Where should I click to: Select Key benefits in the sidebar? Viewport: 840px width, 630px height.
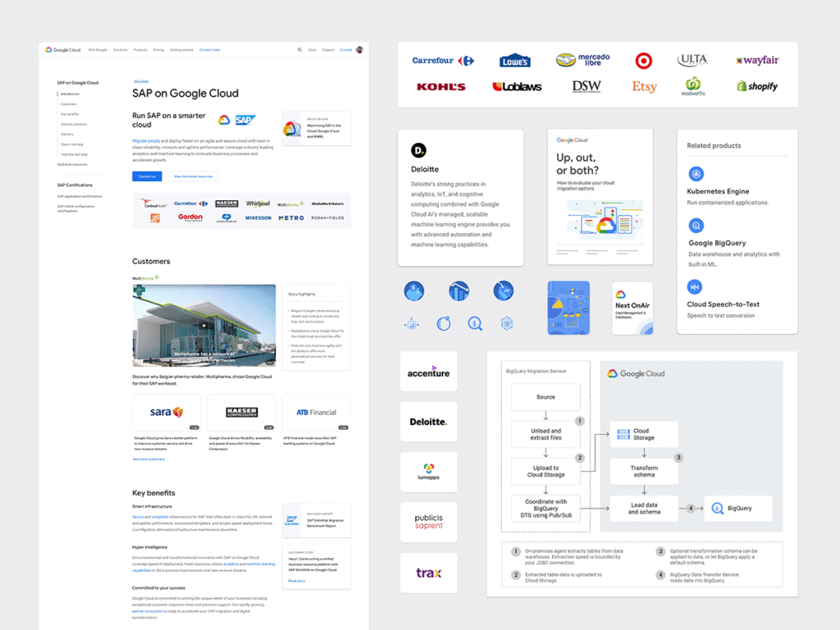pyautogui.click(x=70, y=114)
